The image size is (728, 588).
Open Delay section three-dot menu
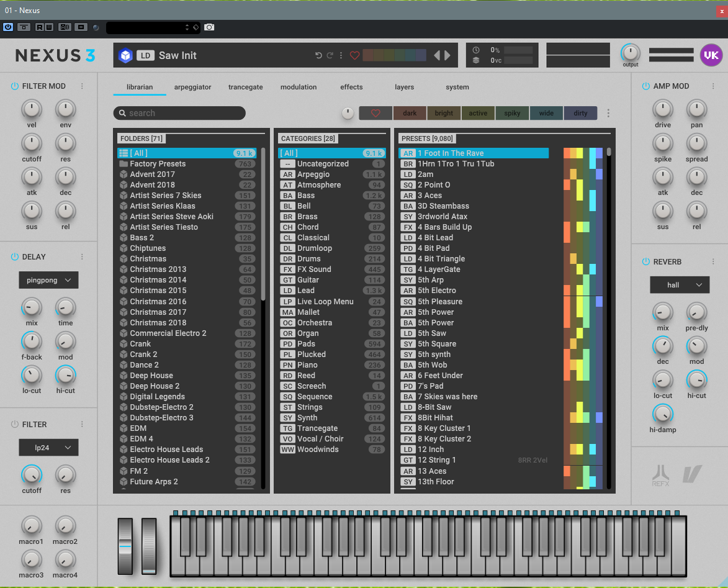(x=82, y=257)
